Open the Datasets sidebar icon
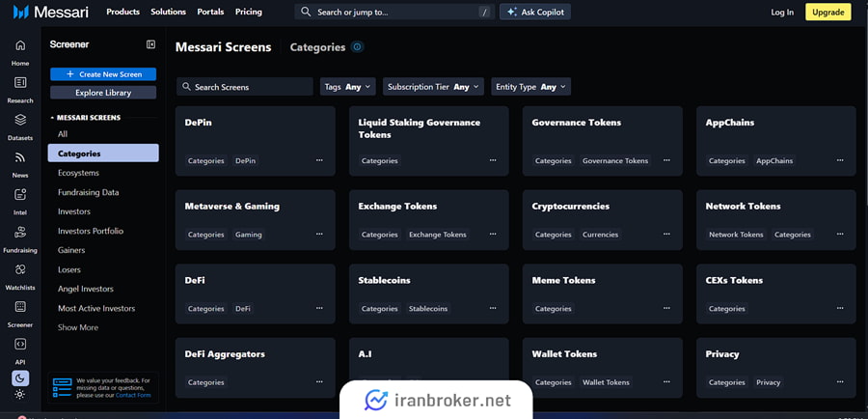The height and width of the screenshot is (419, 868). point(20,120)
